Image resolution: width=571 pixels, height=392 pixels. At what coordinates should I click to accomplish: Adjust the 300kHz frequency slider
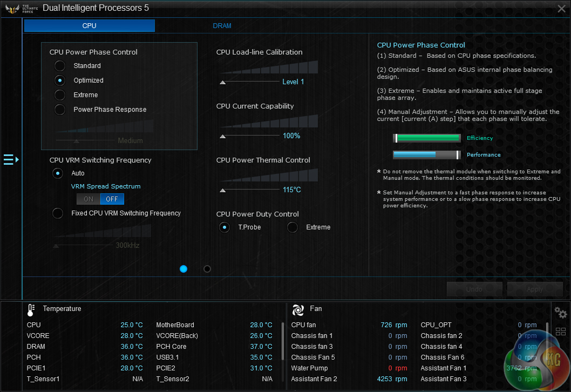click(x=56, y=246)
